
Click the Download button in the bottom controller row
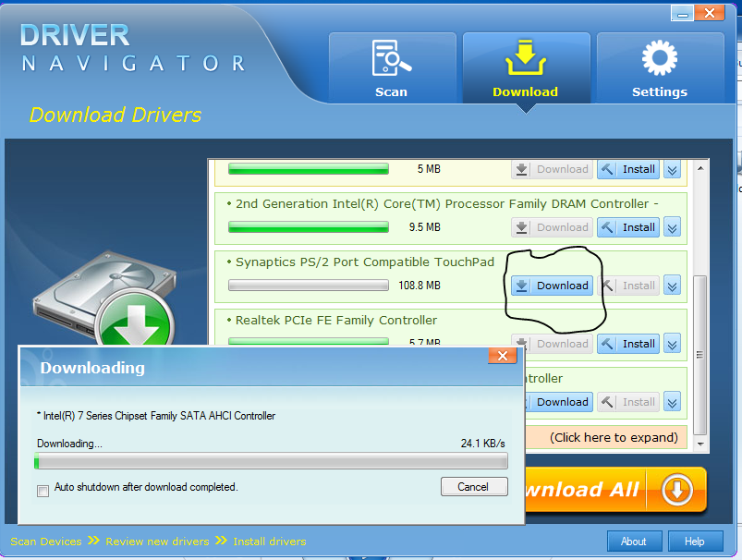pyautogui.click(x=559, y=402)
